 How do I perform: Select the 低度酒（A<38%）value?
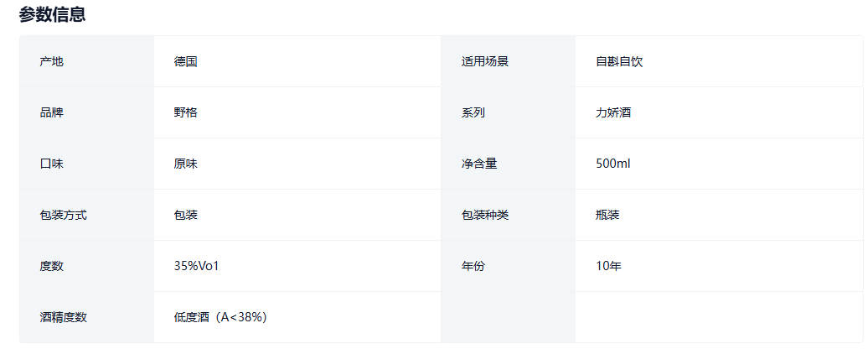[x=220, y=317]
